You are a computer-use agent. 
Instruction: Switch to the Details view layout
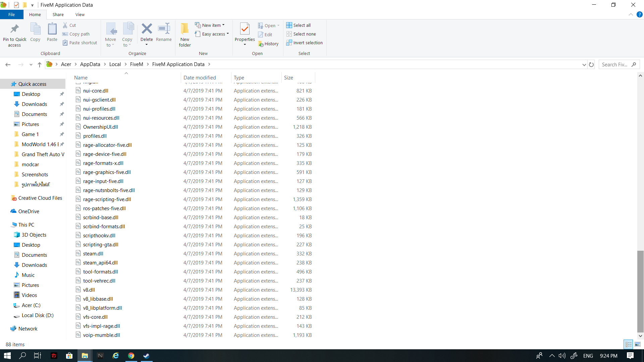629,344
